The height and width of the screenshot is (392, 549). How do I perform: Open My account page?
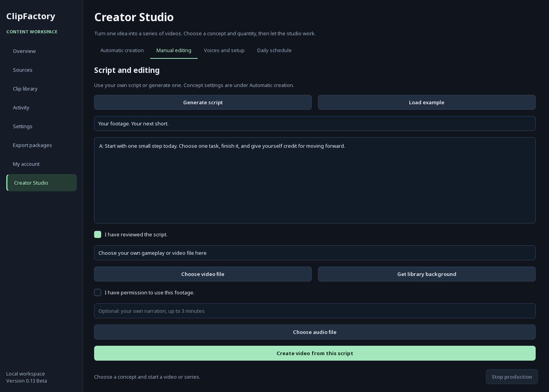click(42, 164)
